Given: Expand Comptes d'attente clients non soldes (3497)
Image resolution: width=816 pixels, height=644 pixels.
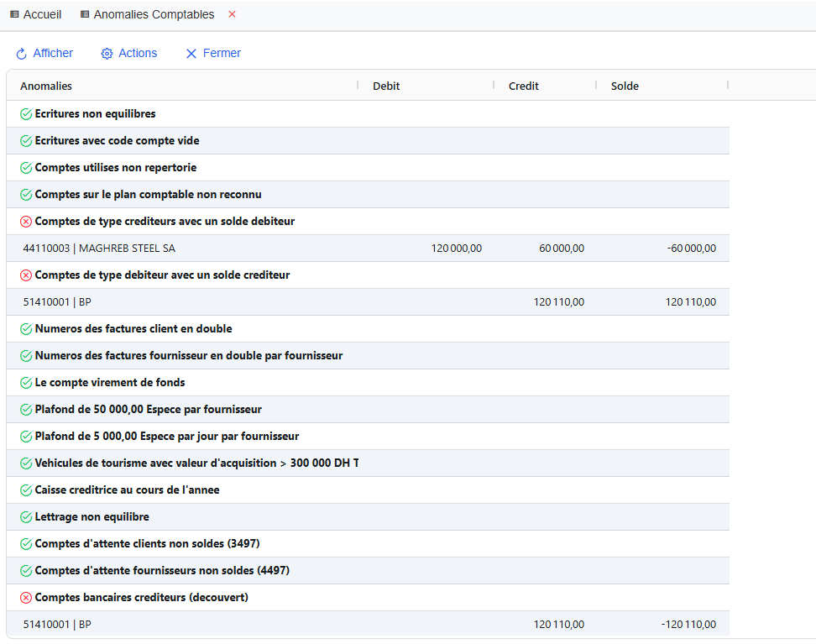Looking at the screenshot, I should (153, 544).
